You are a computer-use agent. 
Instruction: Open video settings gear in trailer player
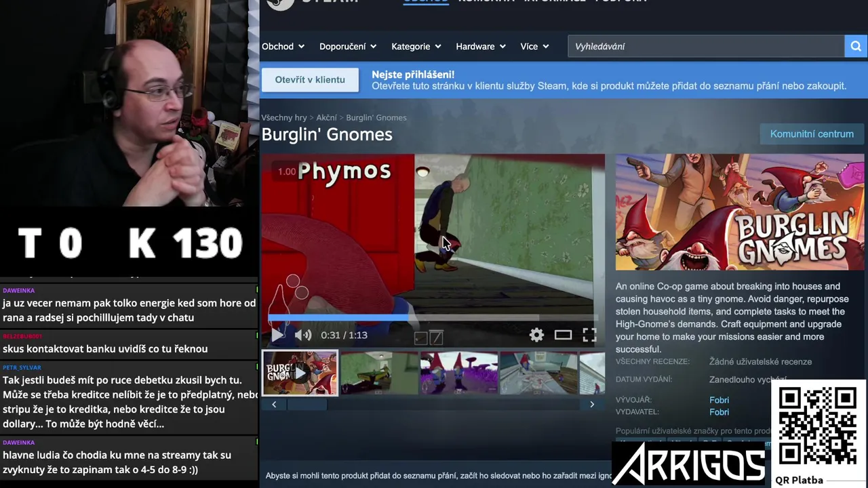pyautogui.click(x=536, y=335)
